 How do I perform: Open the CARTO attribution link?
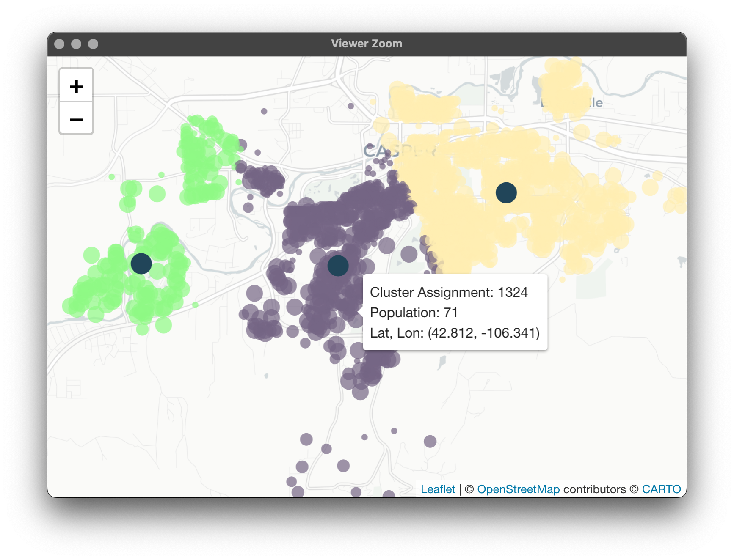(661, 489)
